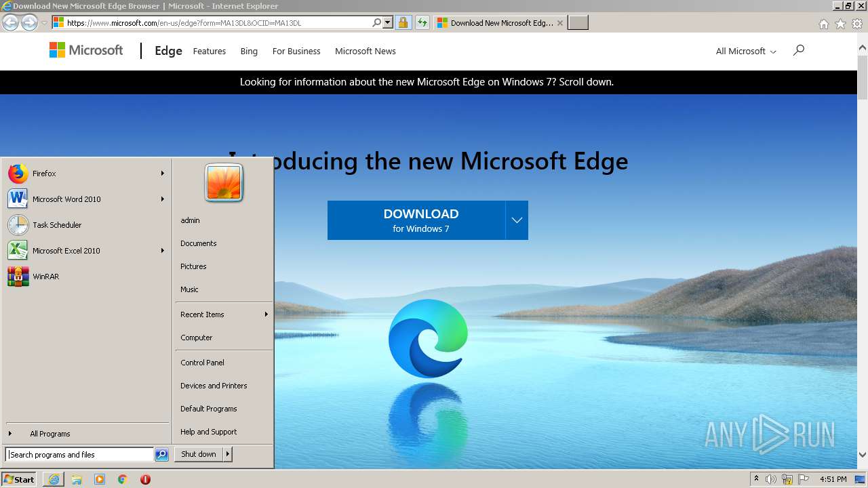Click the Microsoft logo on the page
The width and height of the screenshot is (868, 488).
pos(86,50)
